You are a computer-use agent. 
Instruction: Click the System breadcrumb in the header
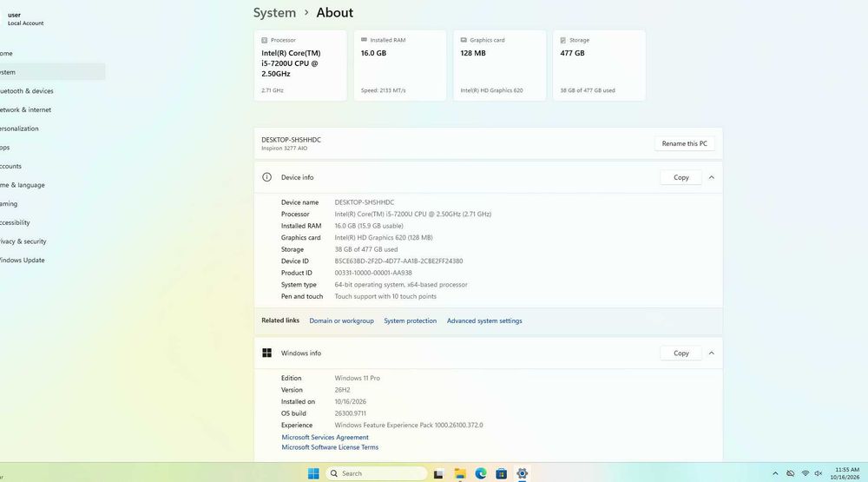coord(274,13)
